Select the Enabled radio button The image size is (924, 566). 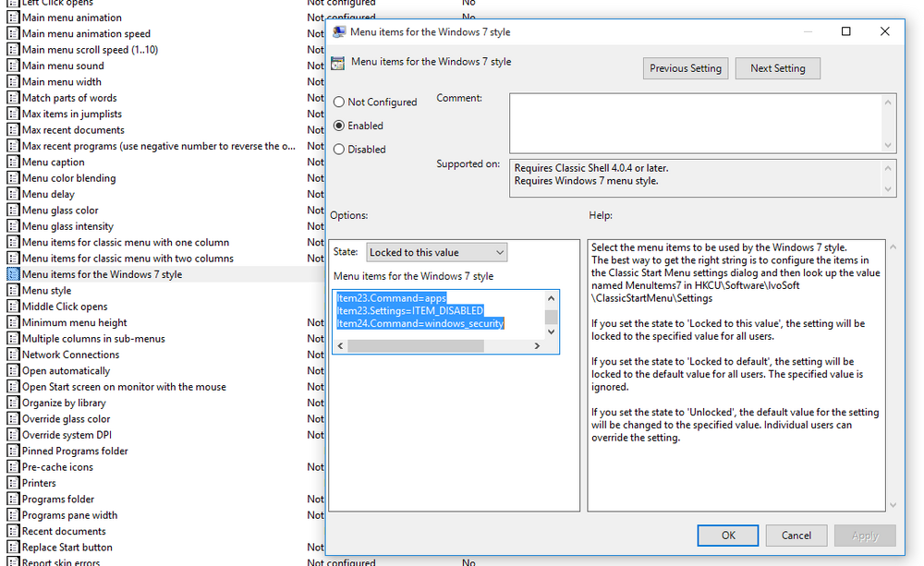pyautogui.click(x=339, y=126)
